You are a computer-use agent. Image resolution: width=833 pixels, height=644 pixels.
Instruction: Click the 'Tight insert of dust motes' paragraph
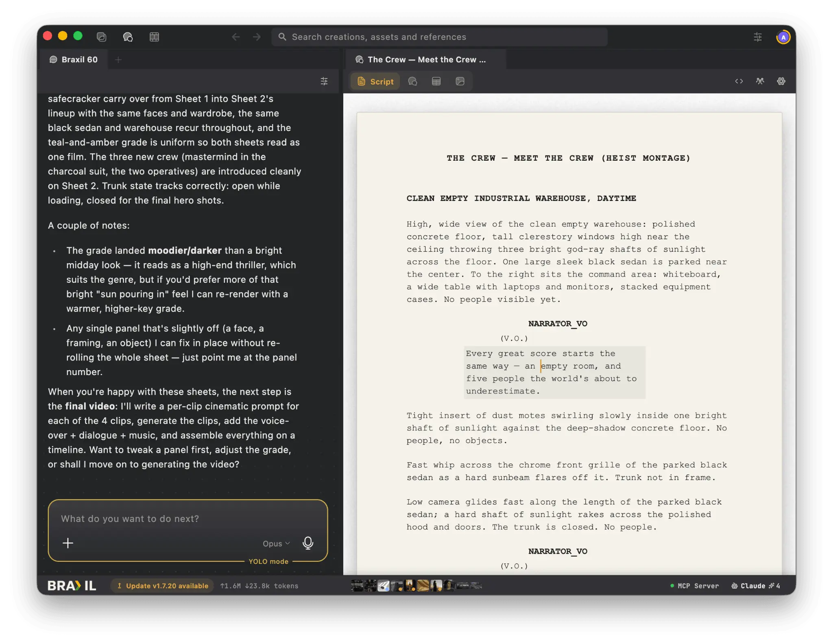coord(567,428)
